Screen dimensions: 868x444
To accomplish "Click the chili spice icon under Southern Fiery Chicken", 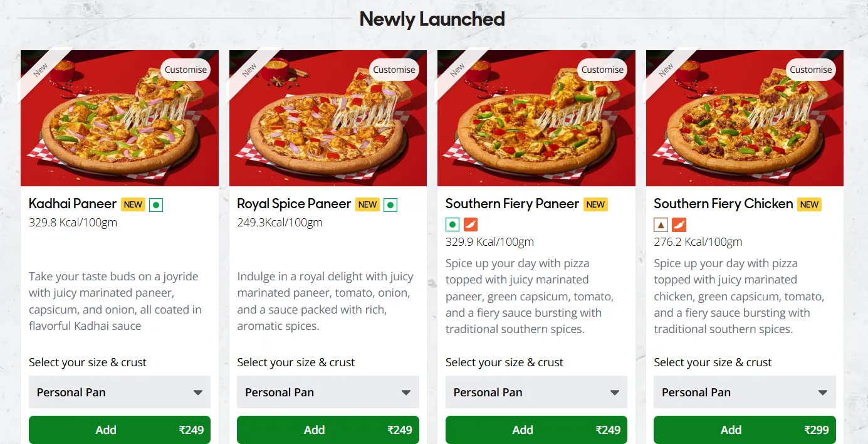I will coord(679,224).
